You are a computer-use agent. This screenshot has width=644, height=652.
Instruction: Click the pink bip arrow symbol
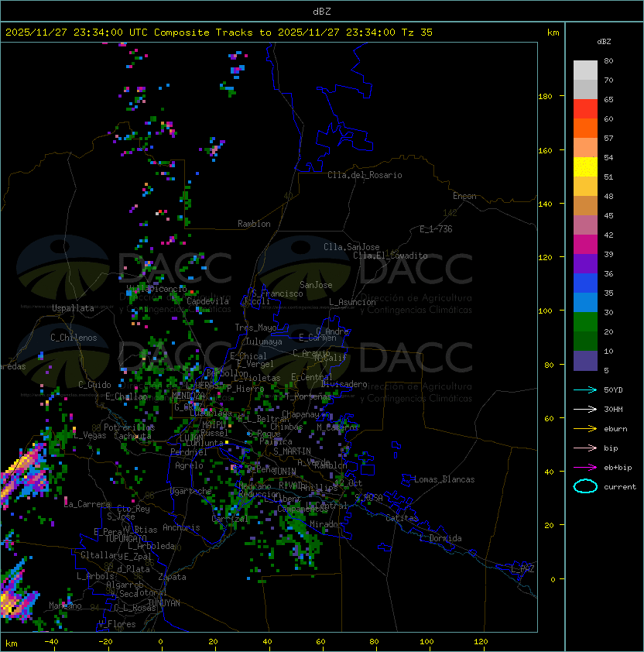coord(585,448)
